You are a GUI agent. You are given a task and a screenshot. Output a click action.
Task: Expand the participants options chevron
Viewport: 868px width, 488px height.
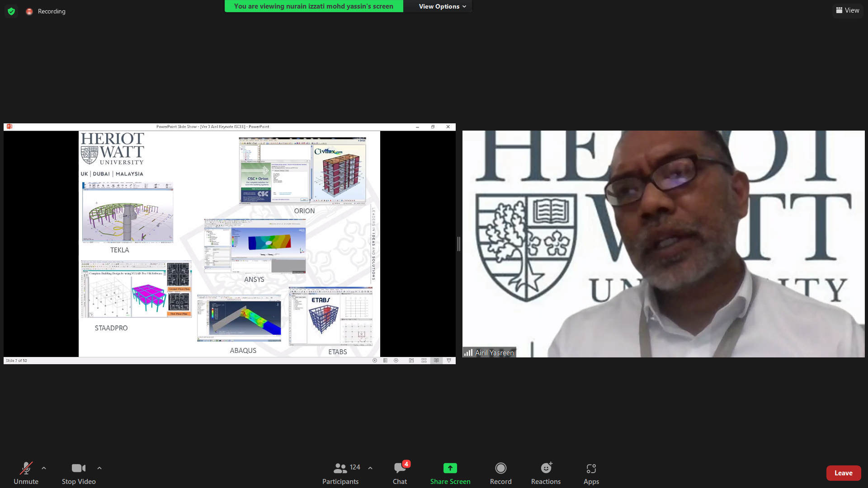(x=370, y=468)
